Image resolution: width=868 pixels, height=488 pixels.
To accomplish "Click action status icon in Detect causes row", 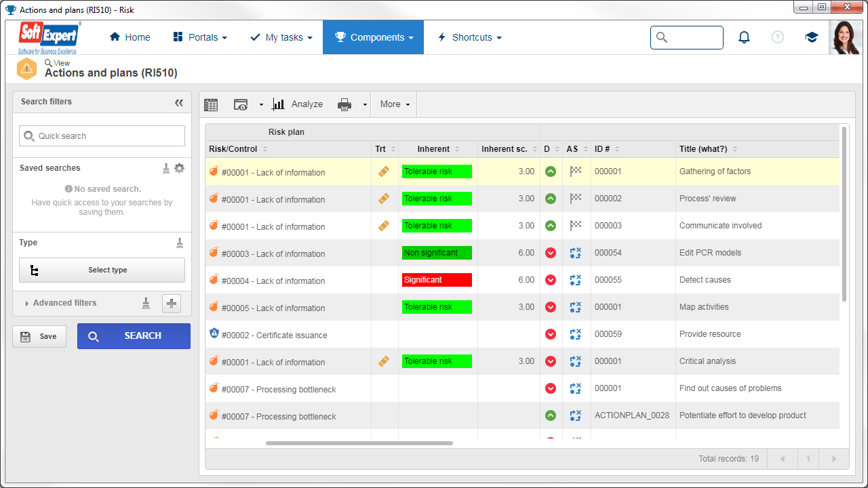I will [x=576, y=280].
